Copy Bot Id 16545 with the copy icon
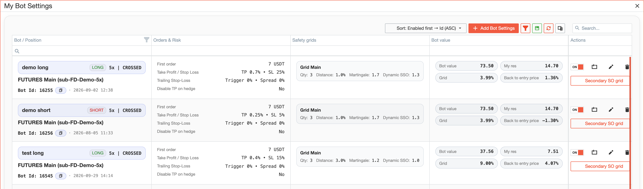Screen dimensions: 644x189 (x=61, y=176)
